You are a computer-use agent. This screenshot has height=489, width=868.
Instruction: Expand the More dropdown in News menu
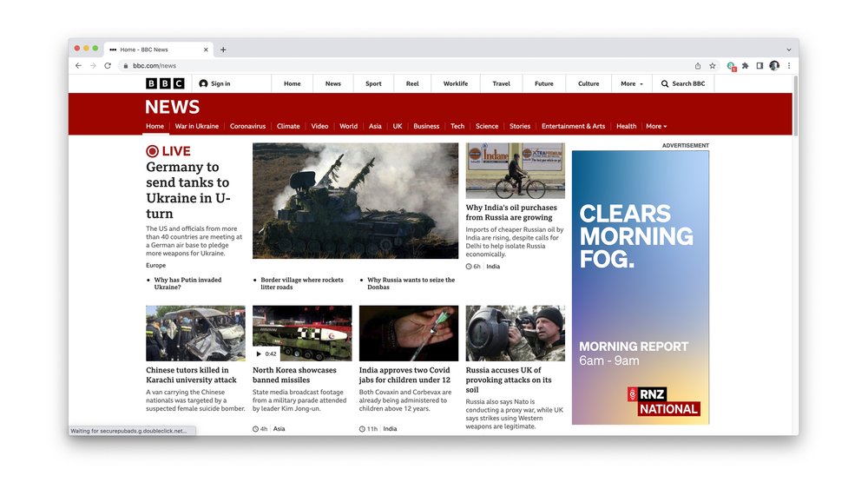pos(656,126)
